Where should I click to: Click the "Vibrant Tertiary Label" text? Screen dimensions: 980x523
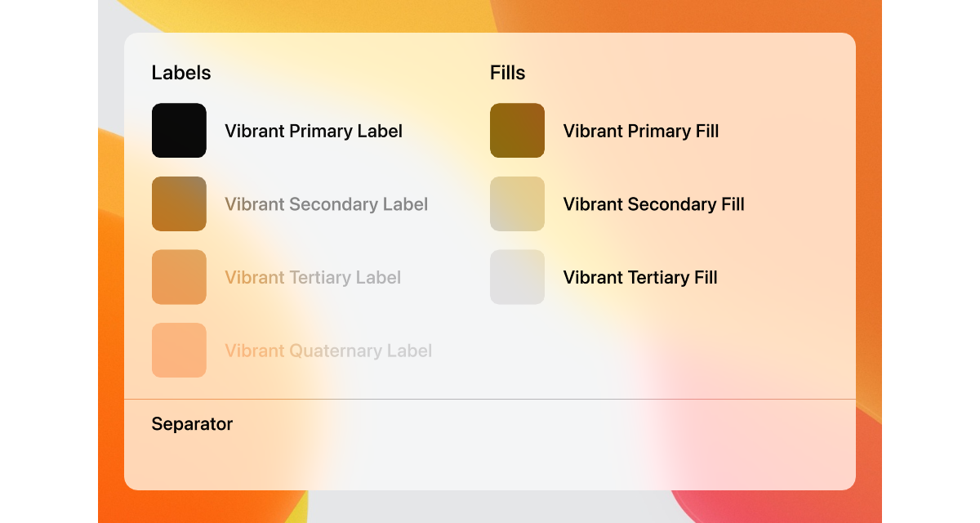313,278
